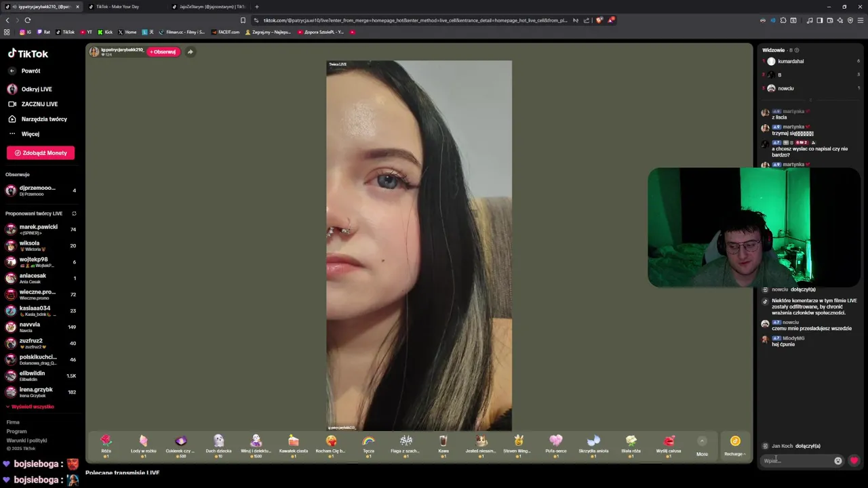Image resolution: width=868 pixels, height=488 pixels.
Task: Open the Firma footer link
Action: click(13, 422)
